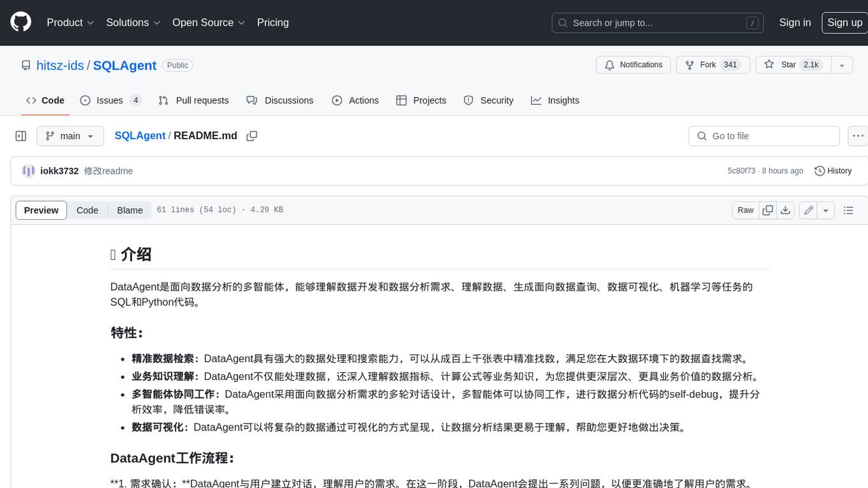Switch to the Blame view

[130, 210]
